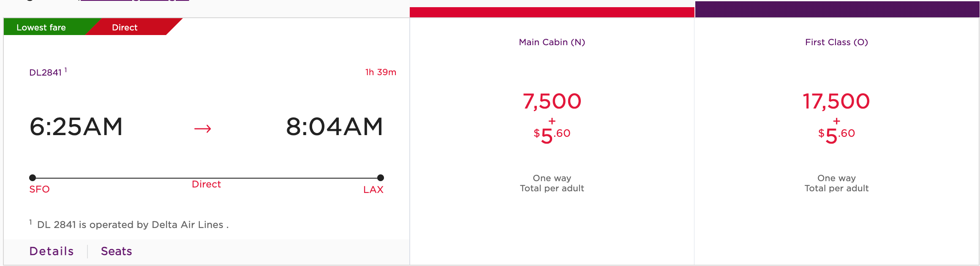The image size is (980, 266).
Task: Select the Main Cabin 7,500 points fare
Action: (x=552, y=102)
